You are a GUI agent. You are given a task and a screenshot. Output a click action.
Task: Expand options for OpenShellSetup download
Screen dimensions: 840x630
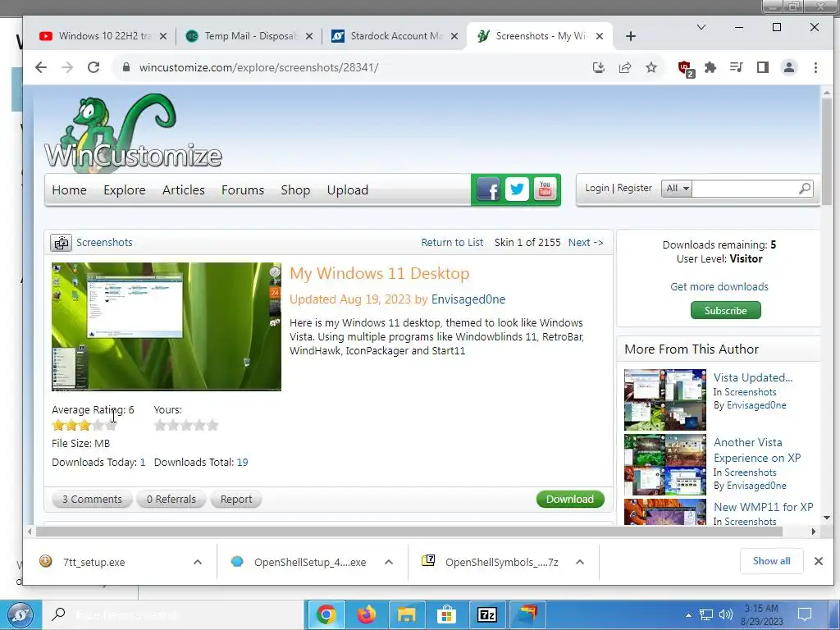(389, 562)
